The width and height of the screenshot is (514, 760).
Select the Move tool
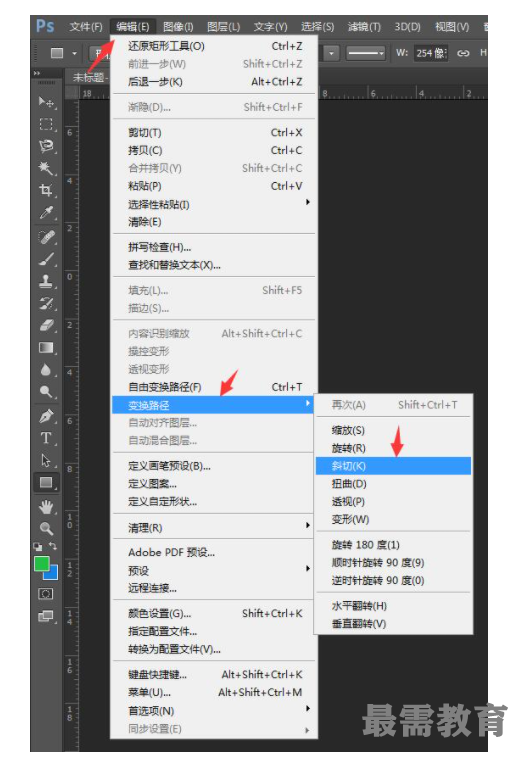click(x=47, y=102)
